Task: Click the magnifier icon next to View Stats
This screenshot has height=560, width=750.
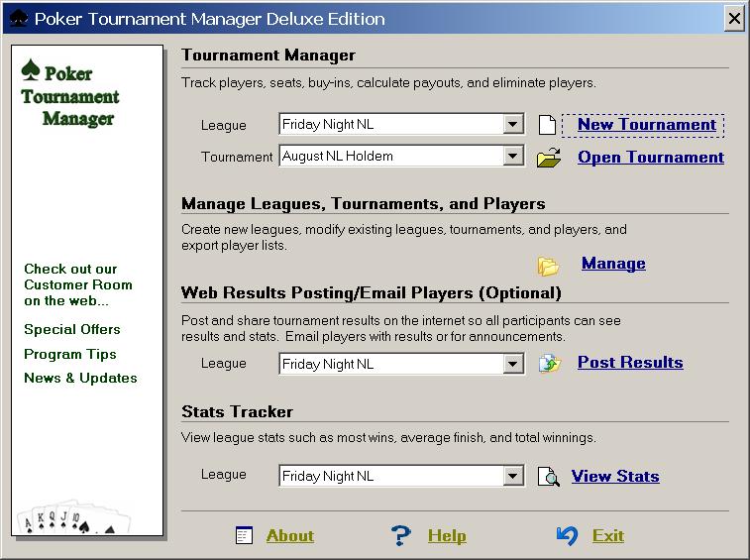Action: click(x=549, y=477)
